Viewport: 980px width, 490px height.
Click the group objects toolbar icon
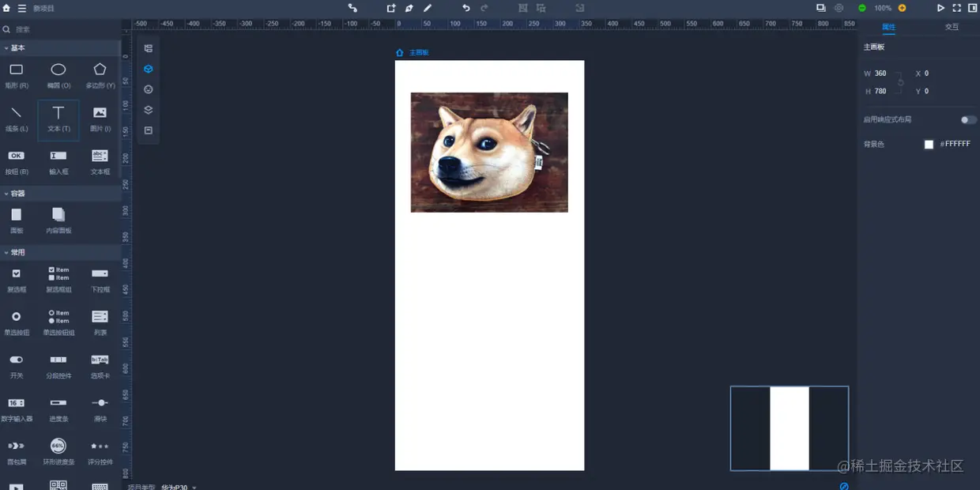tap(522, 8)
